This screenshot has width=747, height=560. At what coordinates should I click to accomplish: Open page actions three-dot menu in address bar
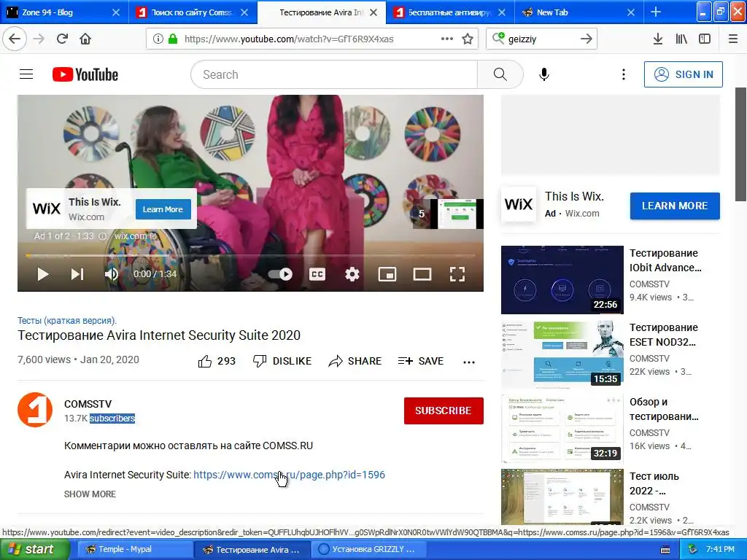pos(447,39)
